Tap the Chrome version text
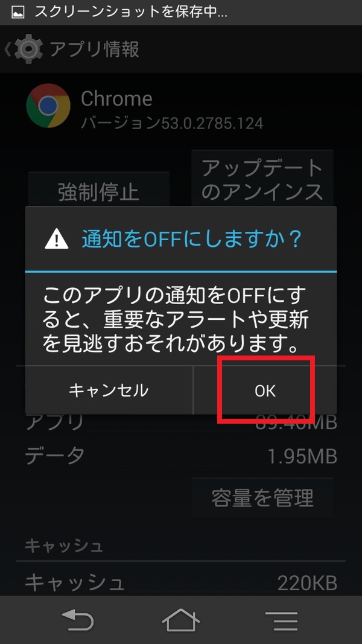Image resolution: width=362 pixels, height=644 pixels. [172, 123]
